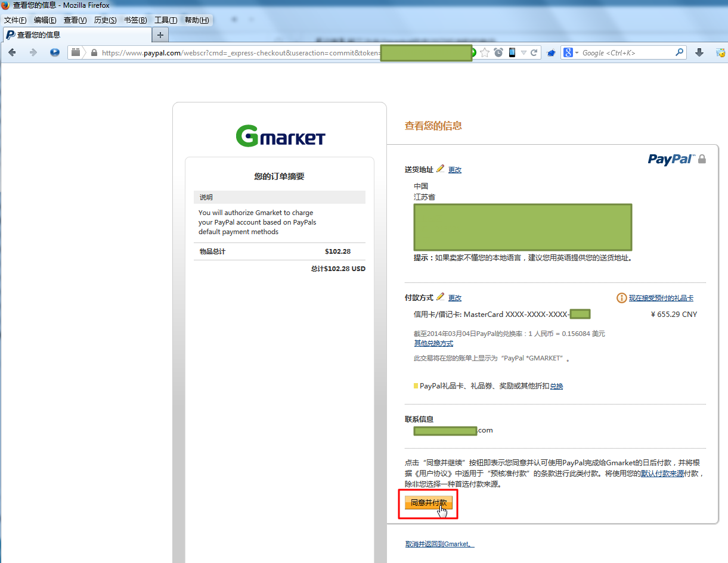Click 兑换 link for PayPal gift cards
Viewport: 728px width, 563px height.
pos(556,386)
